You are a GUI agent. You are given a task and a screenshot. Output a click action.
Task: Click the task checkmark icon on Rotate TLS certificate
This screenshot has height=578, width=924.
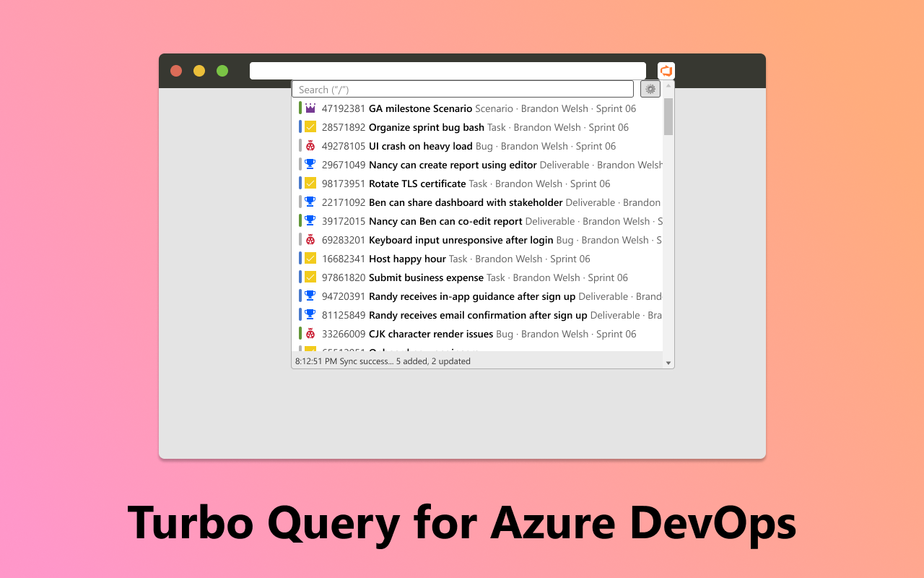tap(309, 183)
